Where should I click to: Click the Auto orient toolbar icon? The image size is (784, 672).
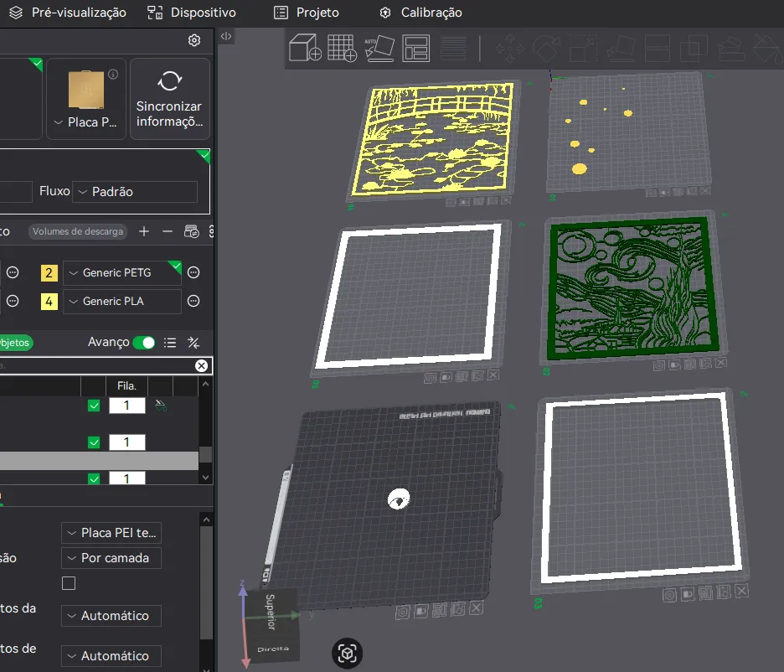pyautogui.click(x=379, y=48)
